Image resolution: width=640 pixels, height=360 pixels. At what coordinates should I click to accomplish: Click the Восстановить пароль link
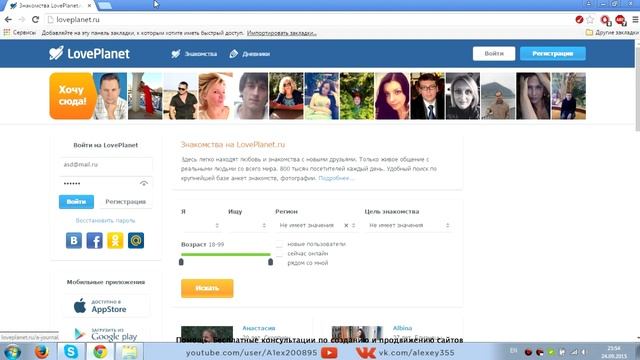coord(105,220)
